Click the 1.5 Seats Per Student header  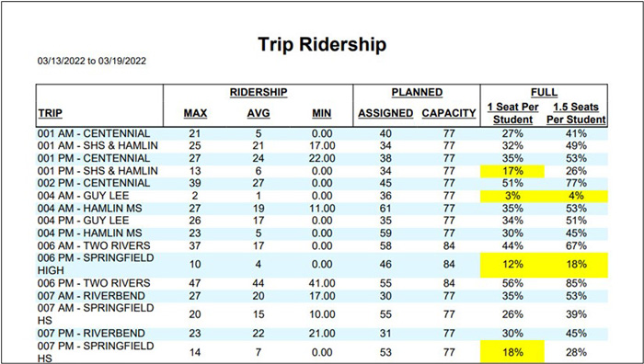(x=576, y=113)
